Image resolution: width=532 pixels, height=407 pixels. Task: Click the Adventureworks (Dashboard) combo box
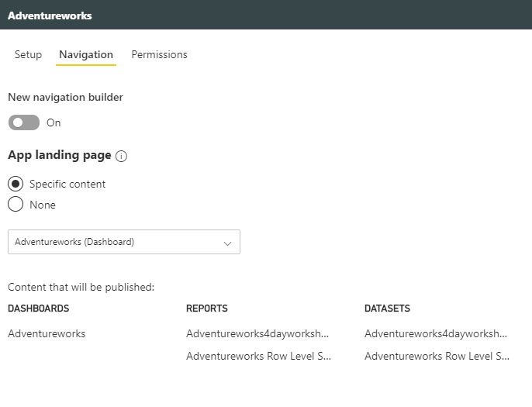pos(116,242)
